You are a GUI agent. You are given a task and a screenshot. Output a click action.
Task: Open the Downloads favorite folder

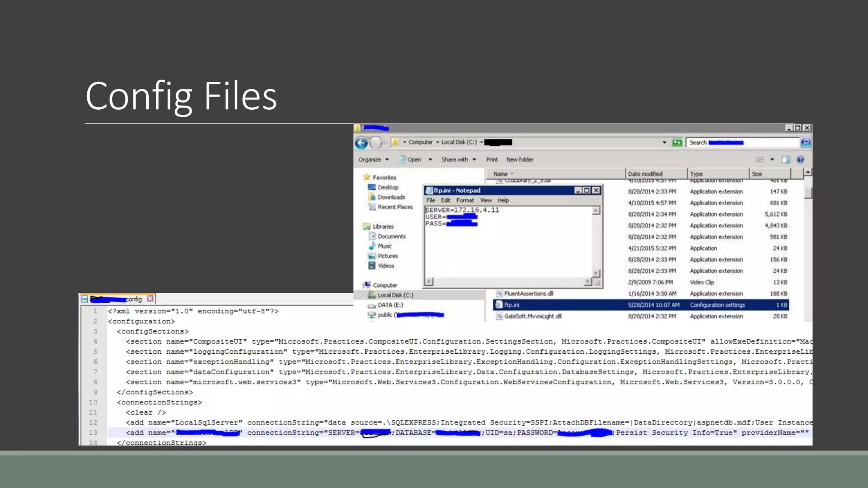point(391,197)
